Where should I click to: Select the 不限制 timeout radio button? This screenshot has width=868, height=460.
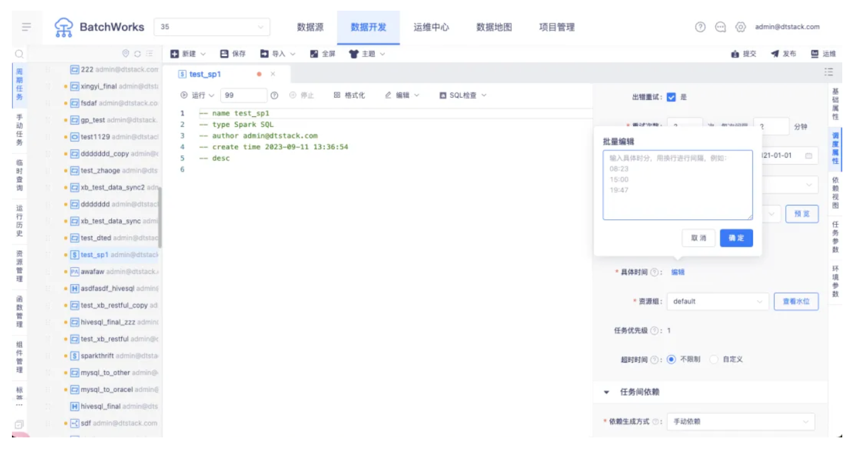[x=671, y=359]
